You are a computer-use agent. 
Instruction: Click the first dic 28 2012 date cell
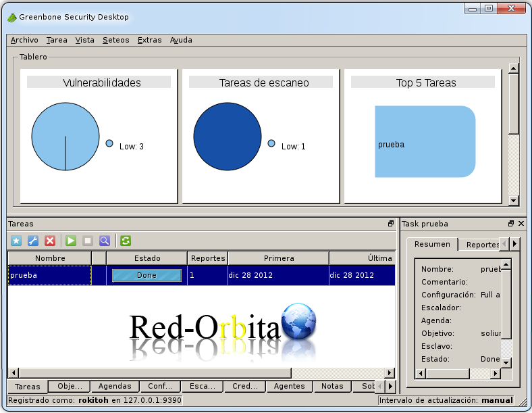point(278,275)
